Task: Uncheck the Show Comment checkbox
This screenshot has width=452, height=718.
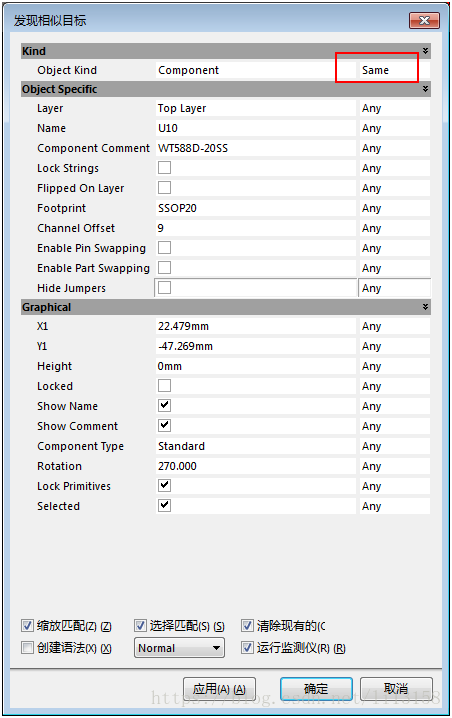Action: point(164,425)
